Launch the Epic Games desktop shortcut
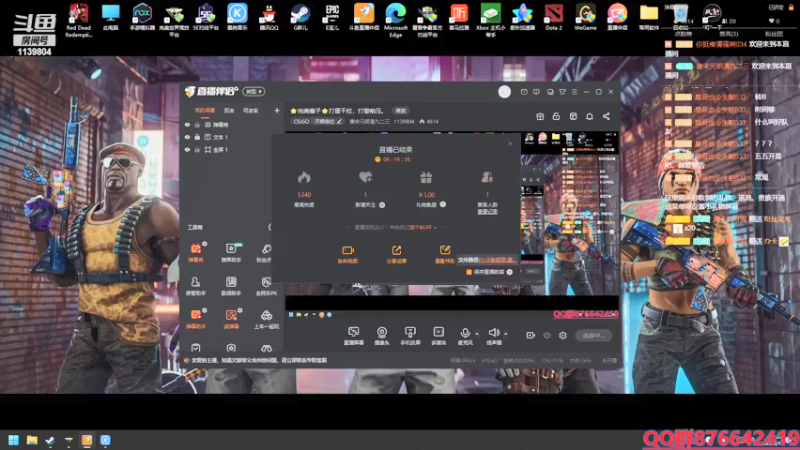The height and width of the screenshot is (450, 800). point(332,17)
